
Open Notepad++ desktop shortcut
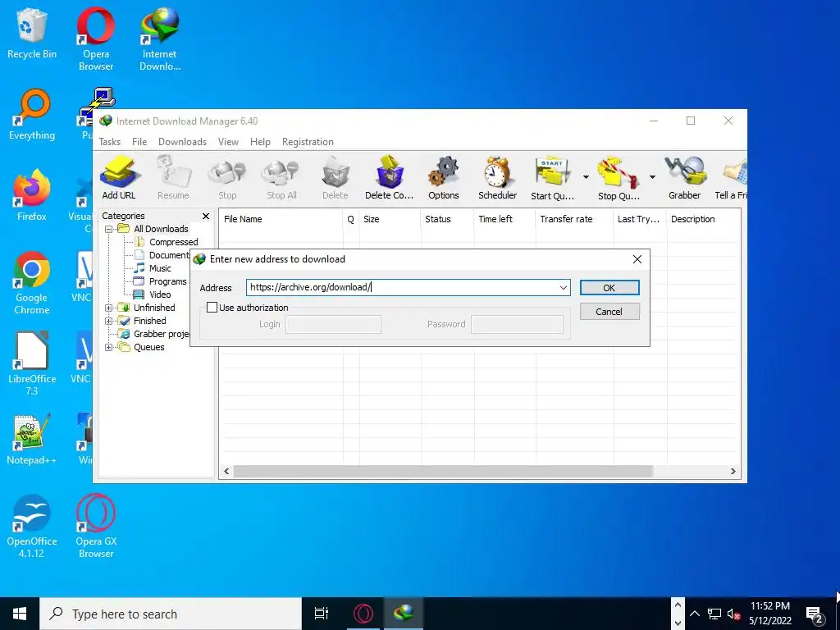[x=32, y=440]
